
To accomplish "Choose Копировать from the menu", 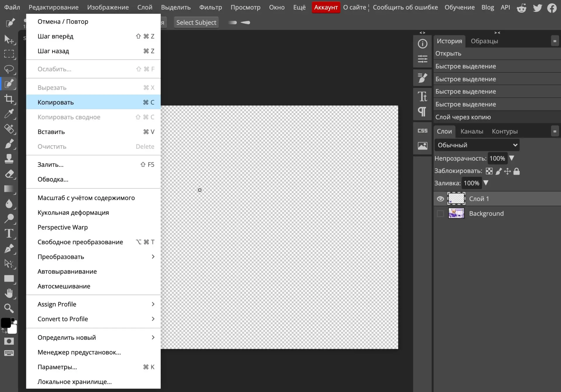I will coord(93,102).
